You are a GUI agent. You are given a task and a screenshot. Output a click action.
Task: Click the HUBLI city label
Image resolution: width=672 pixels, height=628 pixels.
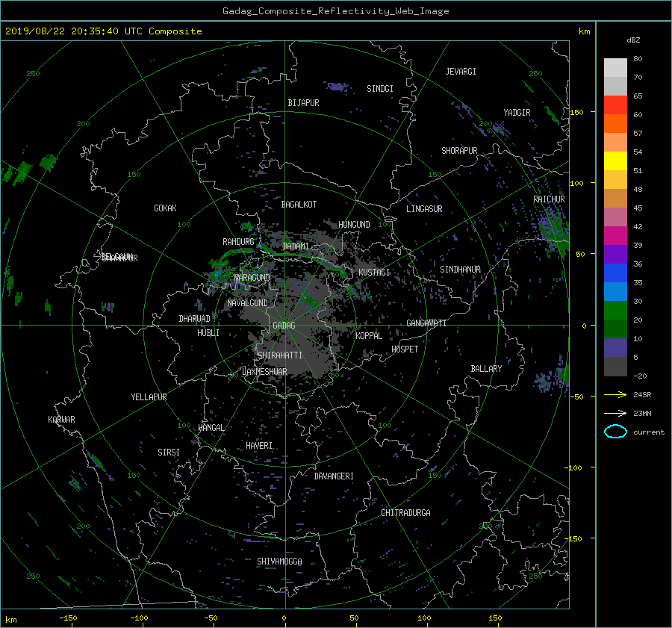coord(208,333)
